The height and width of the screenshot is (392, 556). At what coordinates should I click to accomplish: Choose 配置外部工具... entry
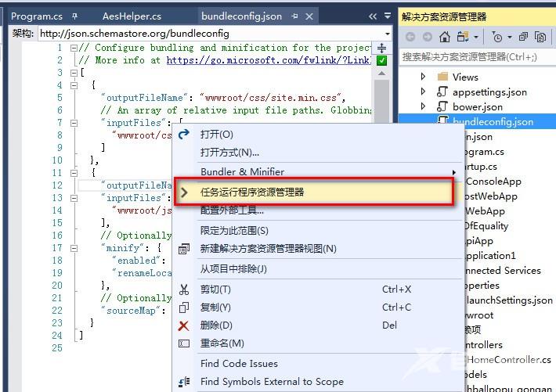pyautogui.click(x=232, y=210)
